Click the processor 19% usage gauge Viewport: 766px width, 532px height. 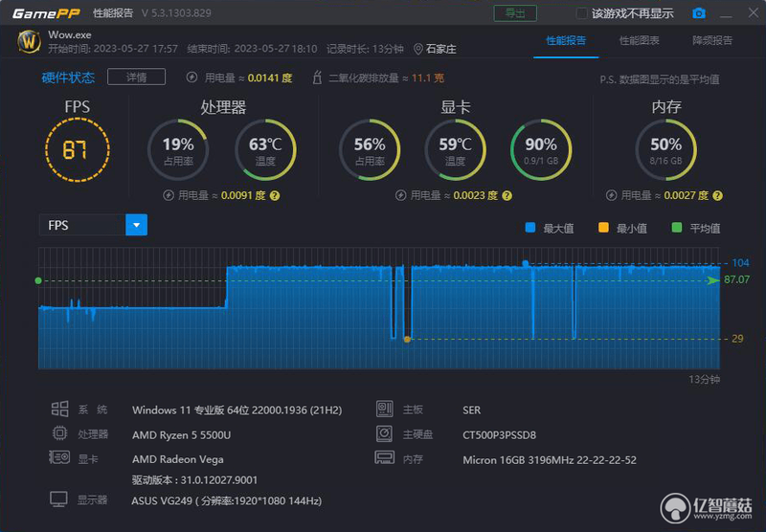pos(178,150)
